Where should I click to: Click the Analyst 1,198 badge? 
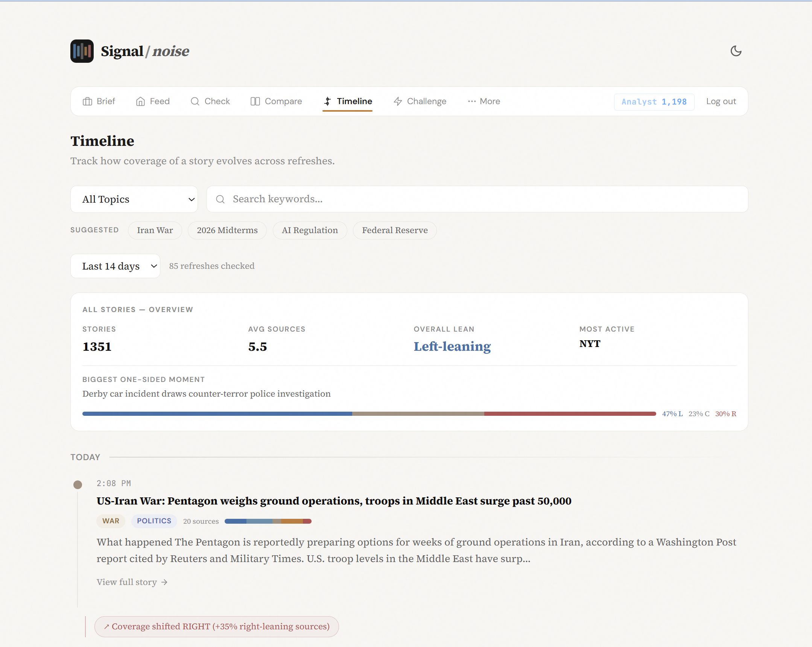[x=654, y=102]
